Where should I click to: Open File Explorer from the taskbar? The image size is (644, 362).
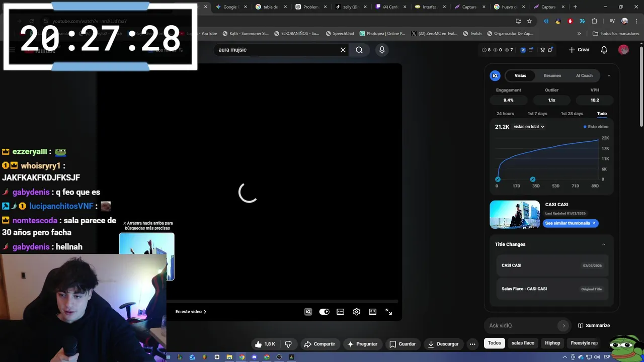click(229, 357)
